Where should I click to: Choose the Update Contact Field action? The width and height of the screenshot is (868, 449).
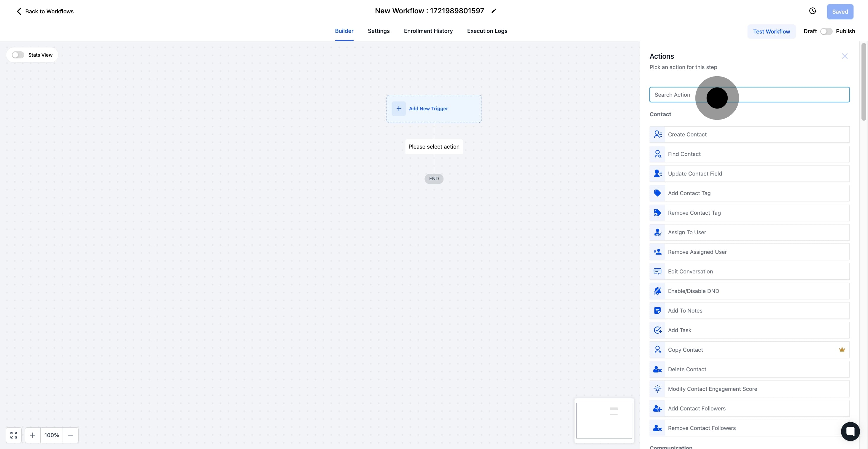[x=749, y=173]
